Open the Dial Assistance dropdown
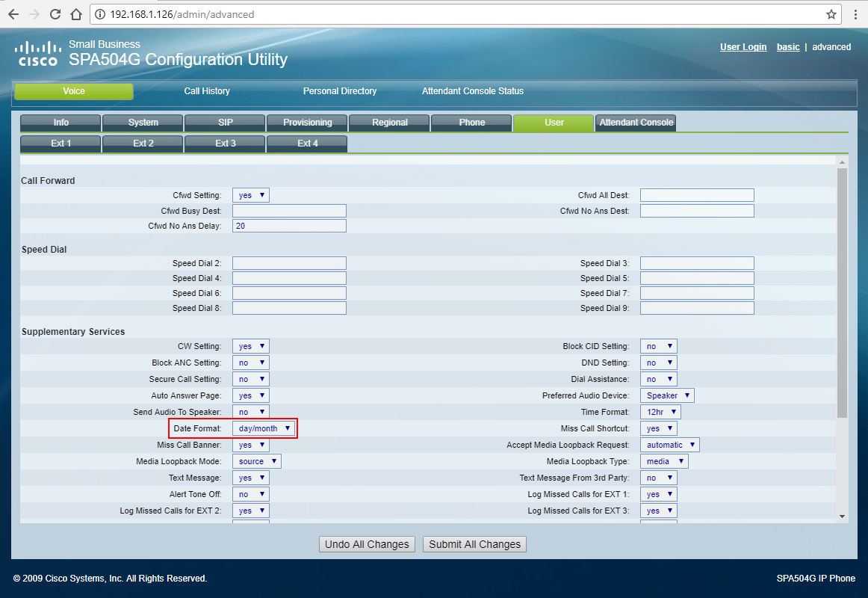Image resolution: width=868 pixels, height=598 pixels. point(659,379)
